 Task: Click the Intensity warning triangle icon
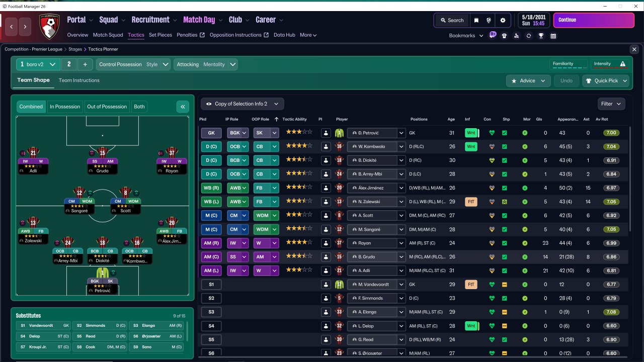623,64
